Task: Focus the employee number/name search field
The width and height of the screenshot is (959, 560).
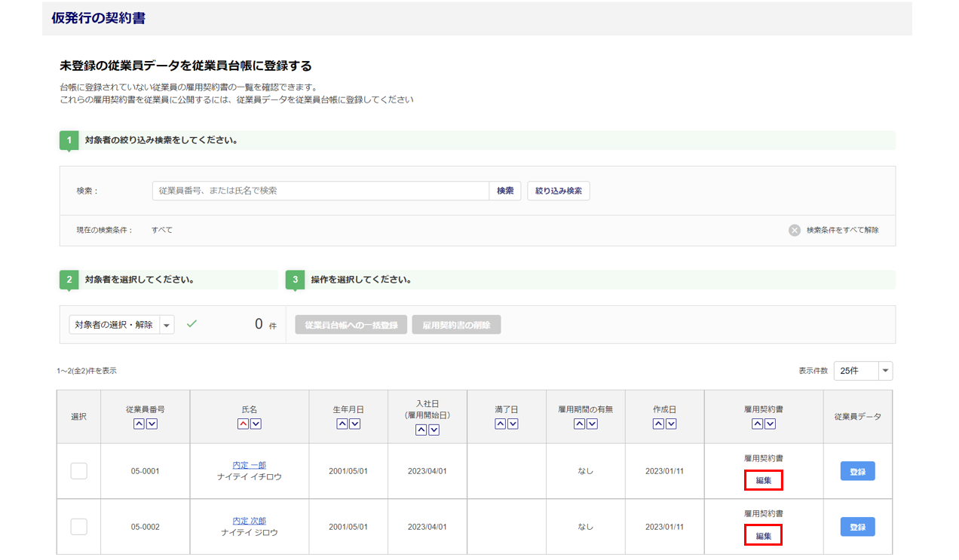Action: pyautogui.click(x=320, y=191)
